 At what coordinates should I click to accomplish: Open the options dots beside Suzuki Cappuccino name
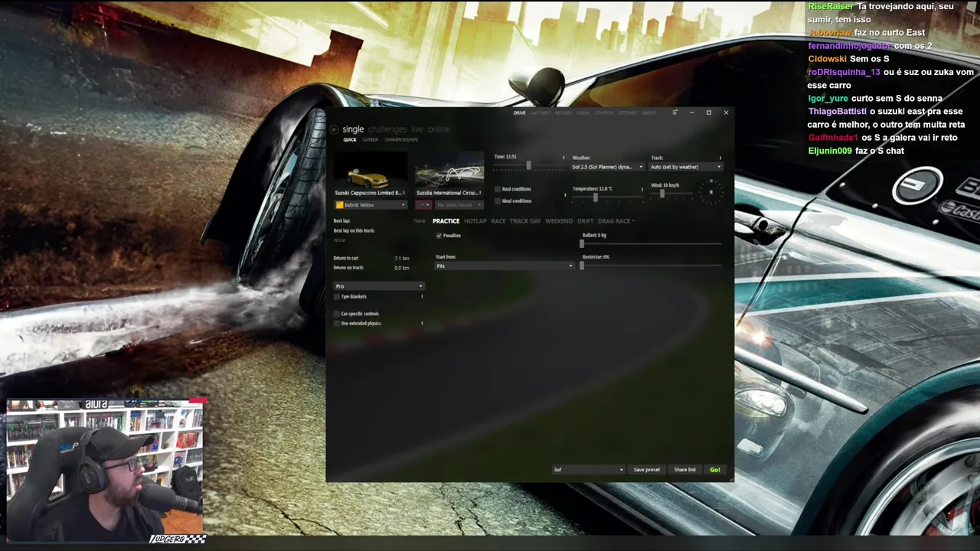click(404, 193)
